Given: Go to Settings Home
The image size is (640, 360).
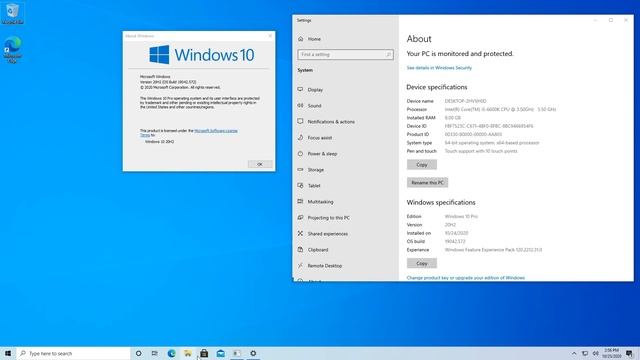Looking at the screenshot, I should 314,39.
